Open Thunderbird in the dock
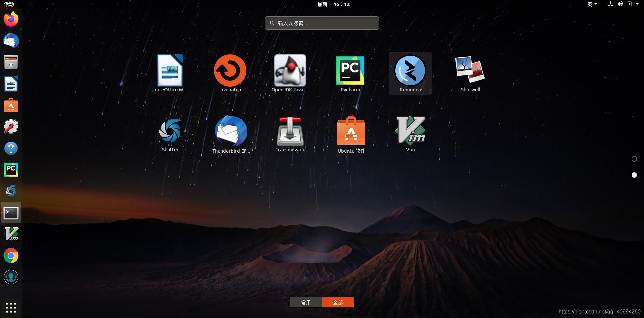644x318 pixels. pos(11,41)
